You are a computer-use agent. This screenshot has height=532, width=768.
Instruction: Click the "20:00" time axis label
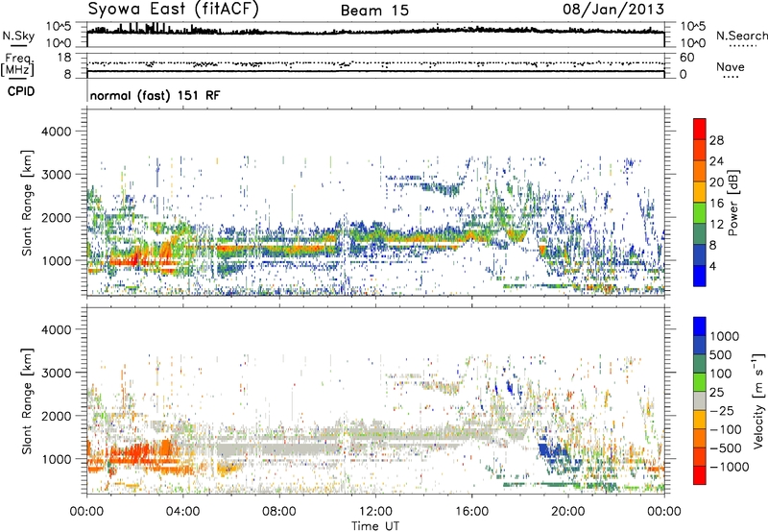click(x=568, y=512)
